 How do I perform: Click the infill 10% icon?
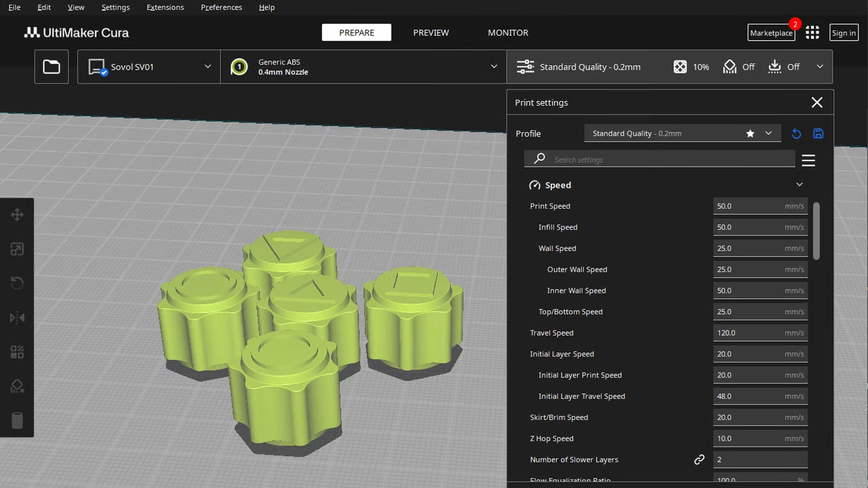(x=680, y=66)
